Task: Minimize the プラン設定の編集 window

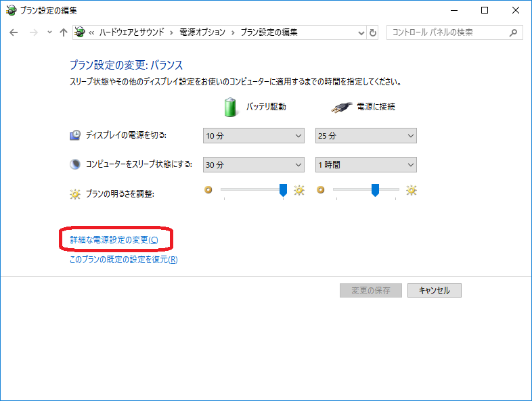Action: click(454, 10)
